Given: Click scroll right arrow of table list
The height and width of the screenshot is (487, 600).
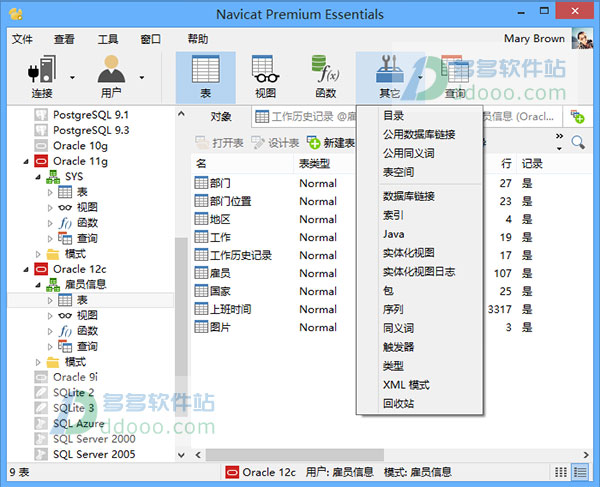Looking at the screenshot, I should (x=586, y=455).
